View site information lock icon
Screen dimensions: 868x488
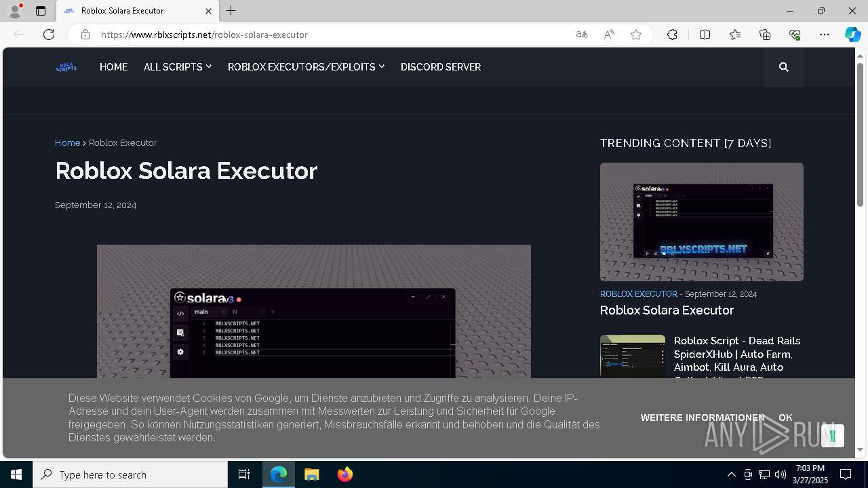click(x=85, y=35)
